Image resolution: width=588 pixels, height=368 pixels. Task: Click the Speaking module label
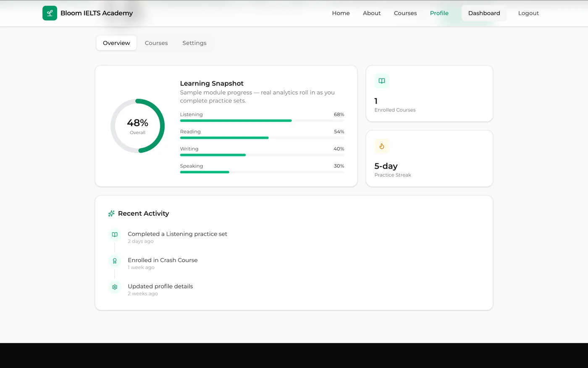pyautogui.click(x=192, y=166)
